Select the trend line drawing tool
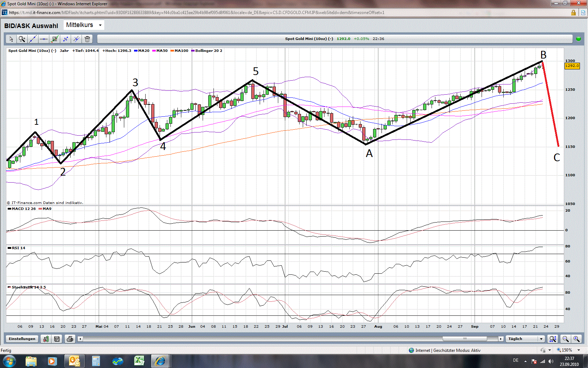This screenshot has height=368, width=588. tap(33, 39)
